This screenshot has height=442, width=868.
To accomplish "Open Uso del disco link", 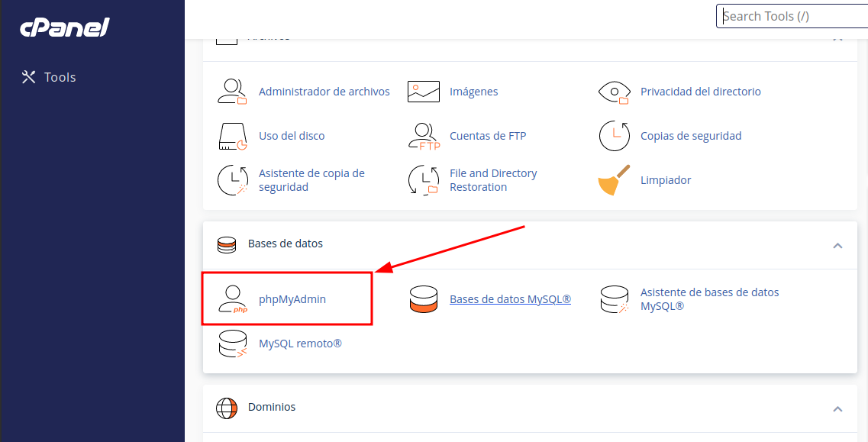I will coord(291,136).
